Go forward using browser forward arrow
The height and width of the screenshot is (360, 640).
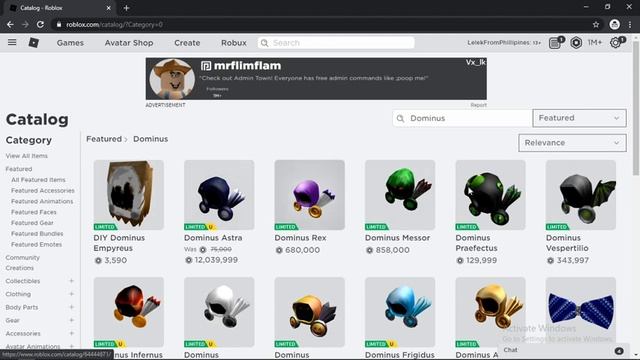tap(25, 24)
